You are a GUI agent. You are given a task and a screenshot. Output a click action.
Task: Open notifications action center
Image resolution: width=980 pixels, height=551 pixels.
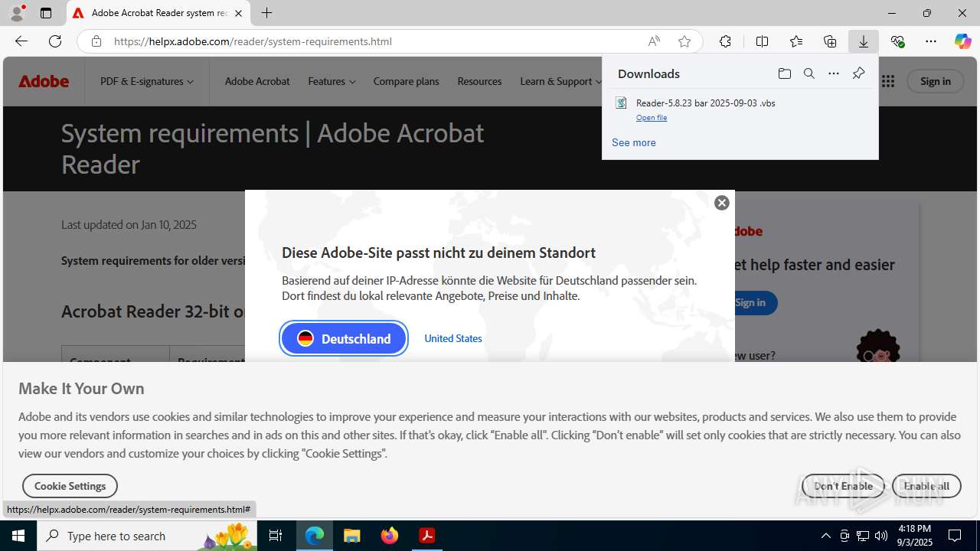coord(955,536)
